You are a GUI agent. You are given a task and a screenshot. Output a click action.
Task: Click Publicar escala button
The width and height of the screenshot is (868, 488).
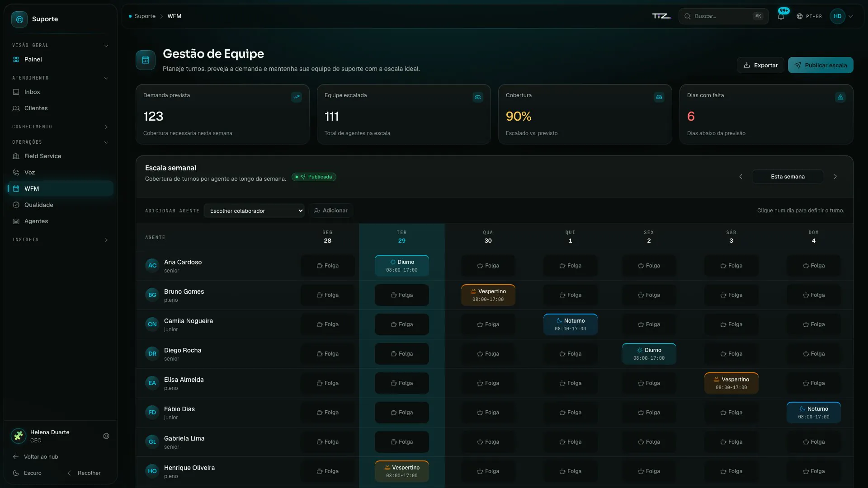[x=821, y=65]
